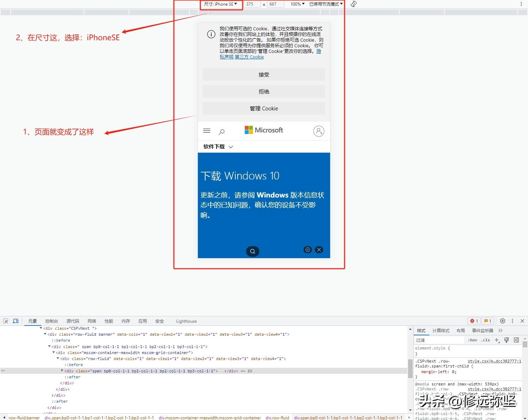The image size is (528, 420).
Task: Close the DevTools panel
Action: (x=522, y=321)
